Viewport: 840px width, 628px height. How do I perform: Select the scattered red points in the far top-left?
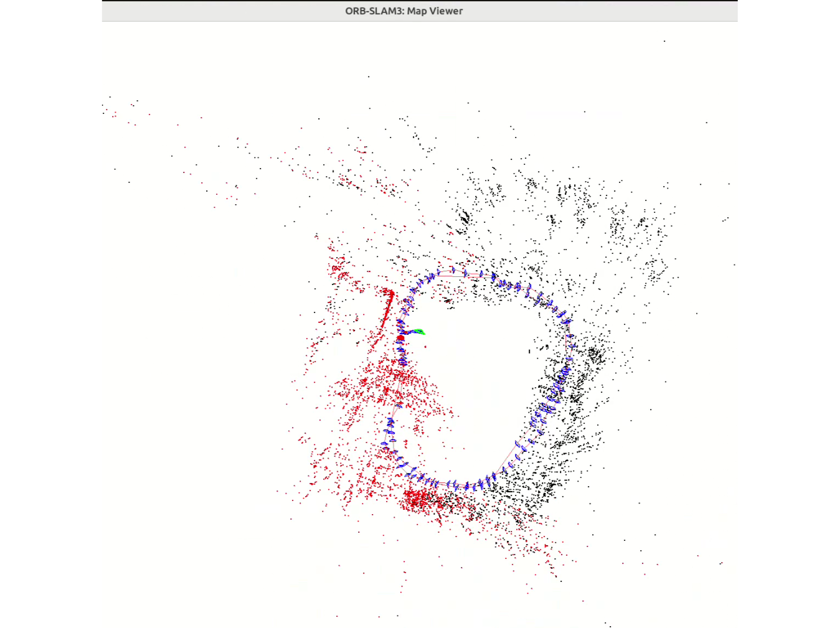[115, 114]
